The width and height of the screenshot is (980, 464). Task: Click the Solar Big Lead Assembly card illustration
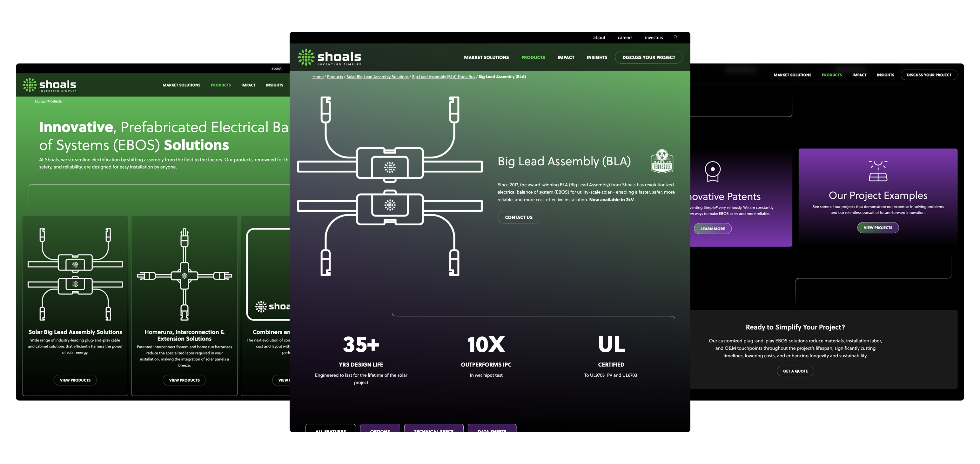[x=75, y=274]
